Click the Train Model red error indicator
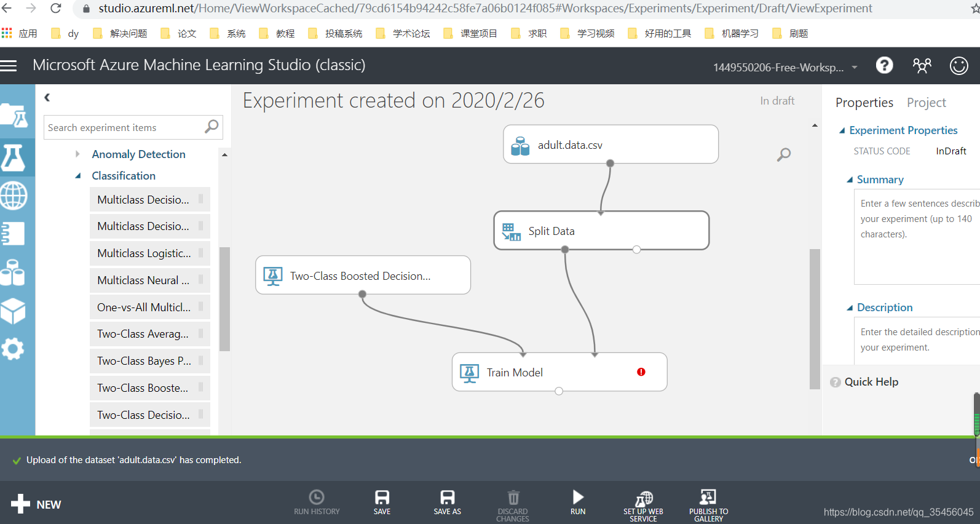Viewport: 980px width, 524px height. (x=641, y=371)
